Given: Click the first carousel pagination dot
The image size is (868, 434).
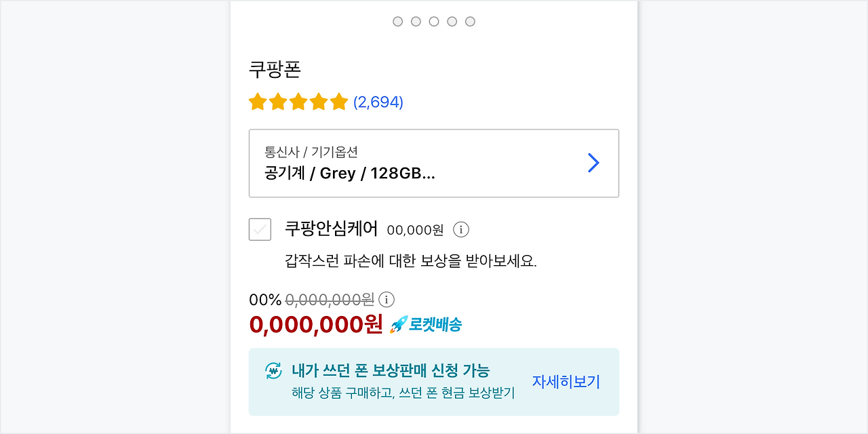Looking at the screenshot, I should 398,22.
